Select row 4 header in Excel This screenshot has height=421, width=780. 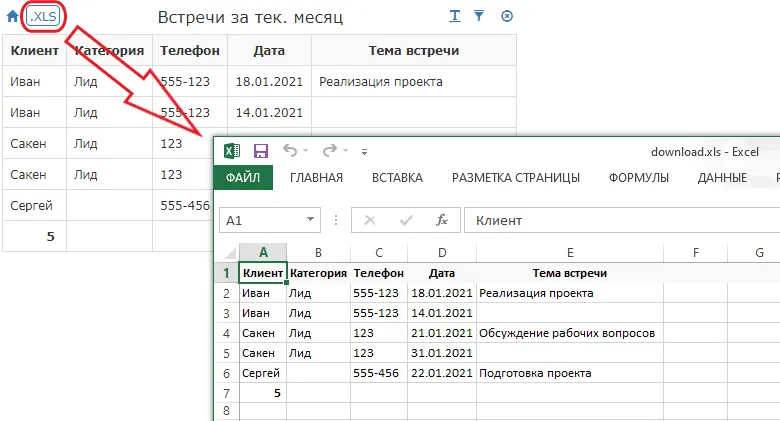(x=227, y=333)
